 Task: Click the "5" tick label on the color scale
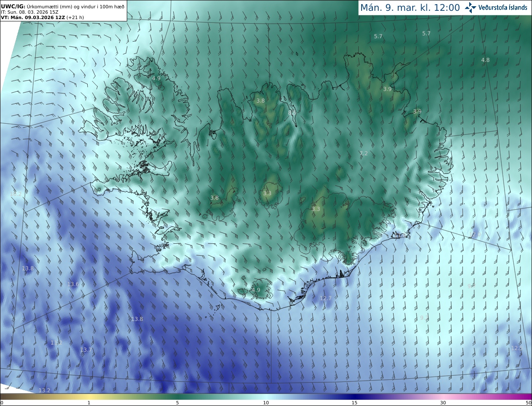177,403
